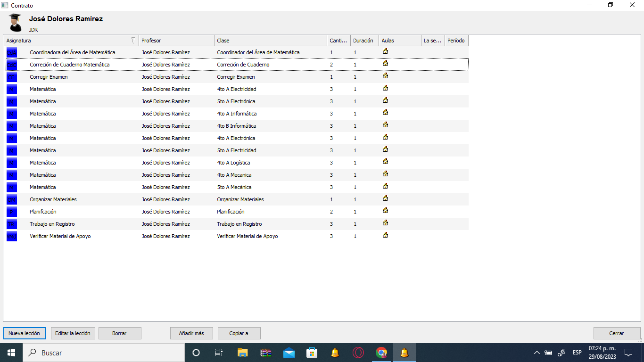The image size is (644, 362).
Task: Select the 4to A Electricidad class cell
Action: click(237, 89)
